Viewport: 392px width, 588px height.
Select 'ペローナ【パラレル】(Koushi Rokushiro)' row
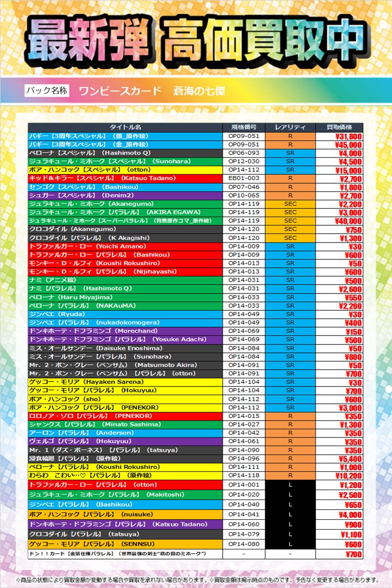[x=196, y=467]
